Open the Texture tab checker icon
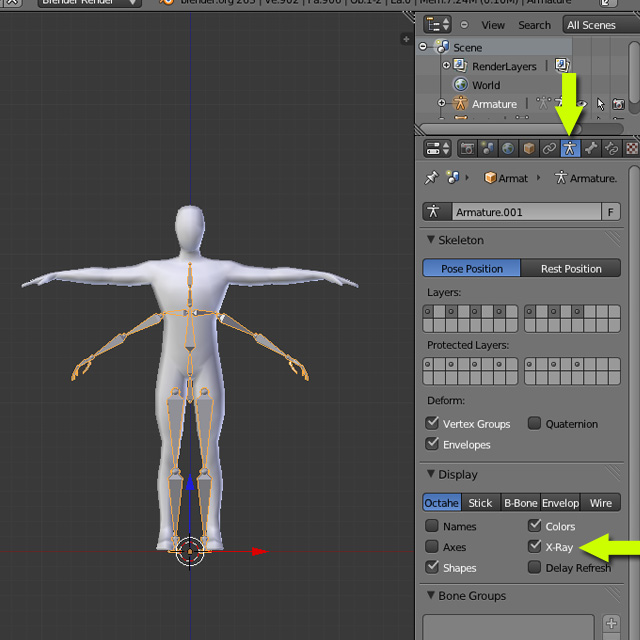 631,149
